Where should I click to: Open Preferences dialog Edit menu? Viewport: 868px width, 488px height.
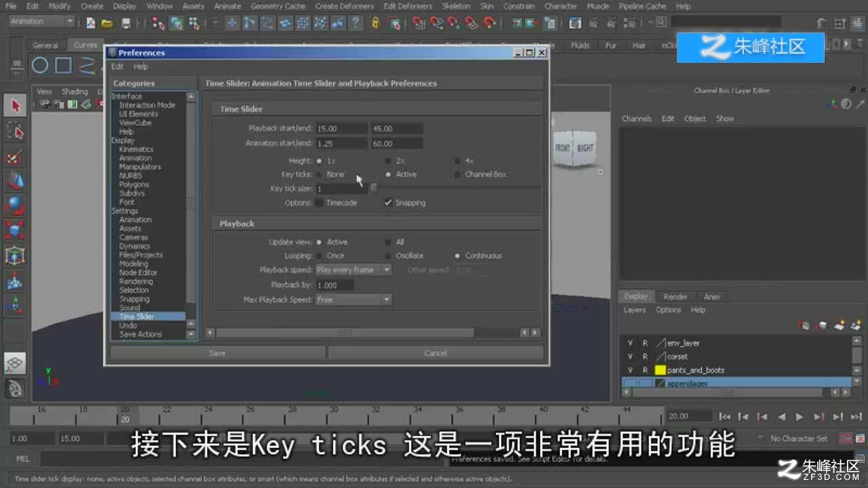(117, 66)
